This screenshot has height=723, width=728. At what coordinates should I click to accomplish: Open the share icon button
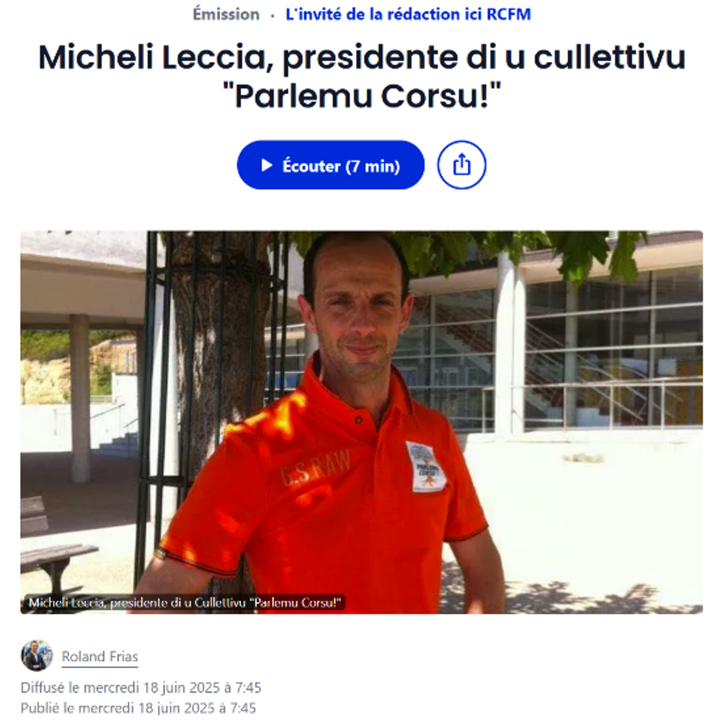click(x=462, y=165)
